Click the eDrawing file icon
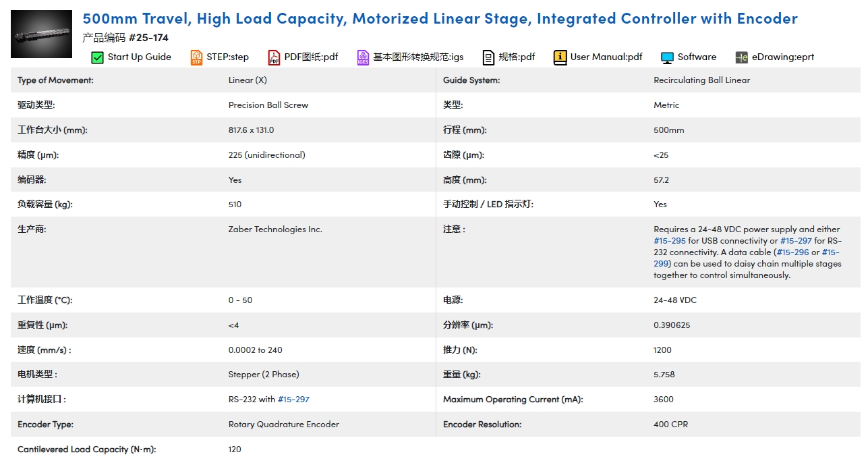Screen dimensions: 868x465 coord(742,57)
